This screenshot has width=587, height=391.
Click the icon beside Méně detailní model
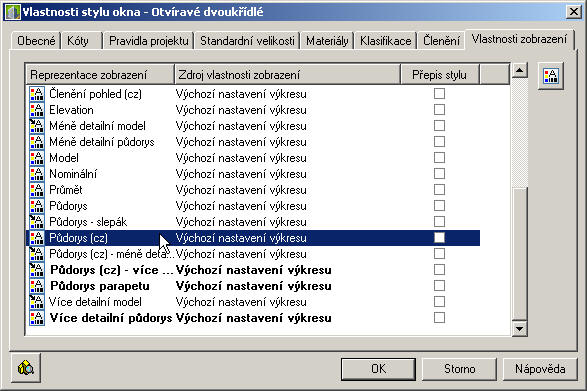37,126
